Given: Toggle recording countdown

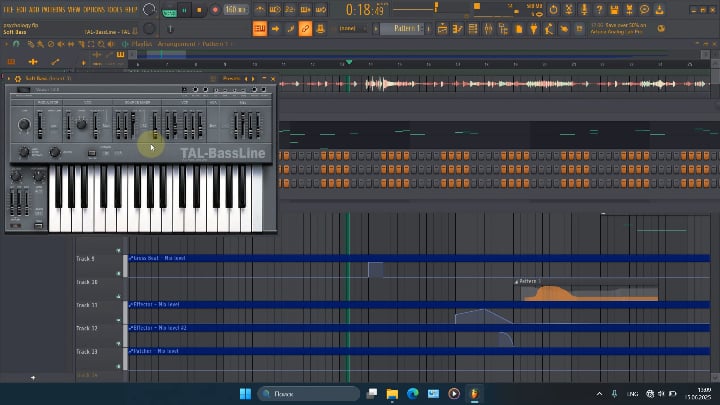Looking at the screenshot, I should [290, 10].
